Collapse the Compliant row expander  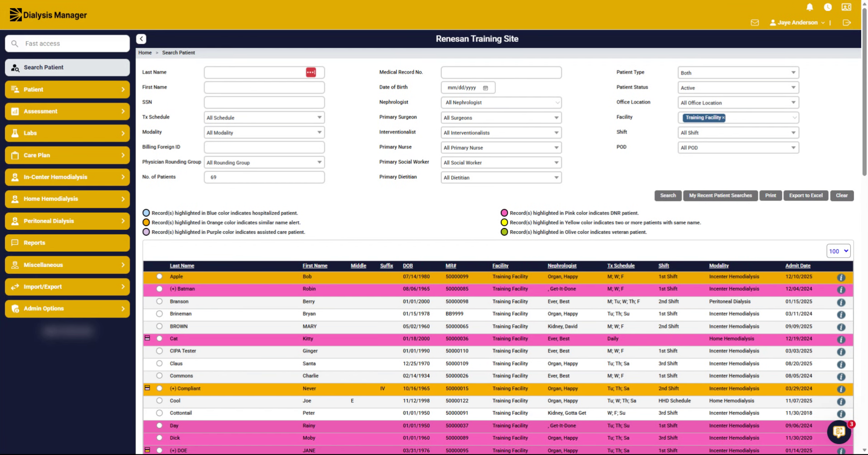click(147, 388)
